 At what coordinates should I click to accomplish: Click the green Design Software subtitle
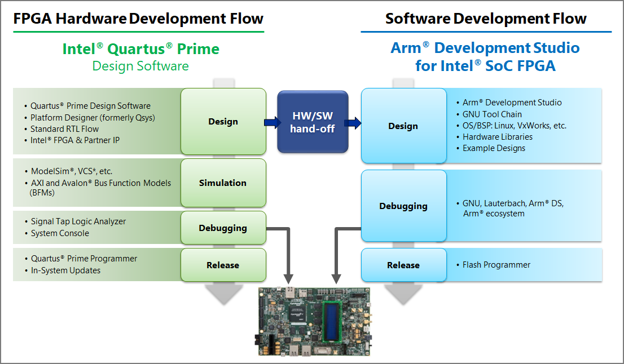point(140,66)
